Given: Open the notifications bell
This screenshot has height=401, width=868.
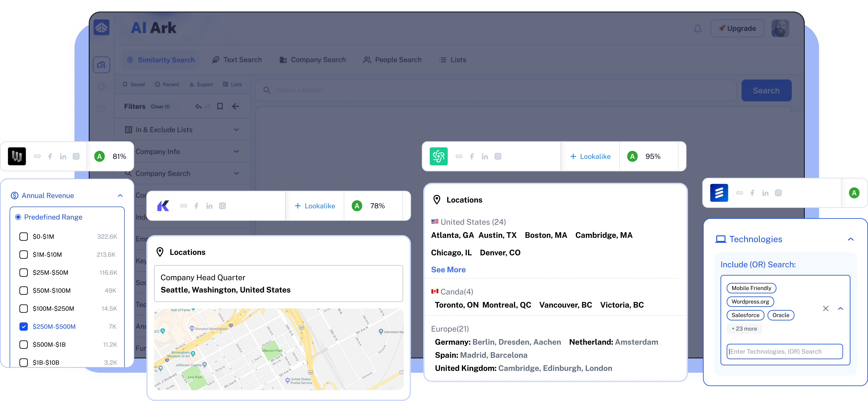Looking at the screenshot, I should pos(697,28).
